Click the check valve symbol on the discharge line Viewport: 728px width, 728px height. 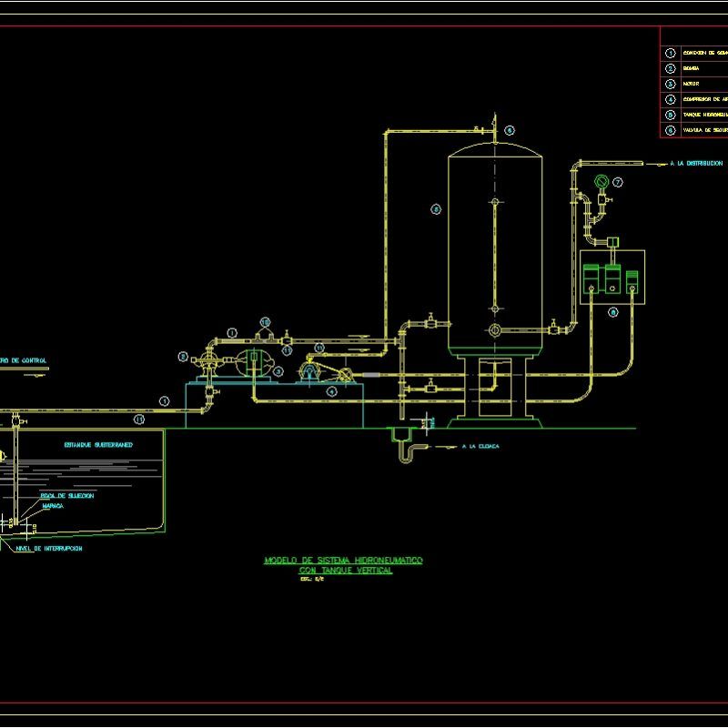click(x=286, y=340)
